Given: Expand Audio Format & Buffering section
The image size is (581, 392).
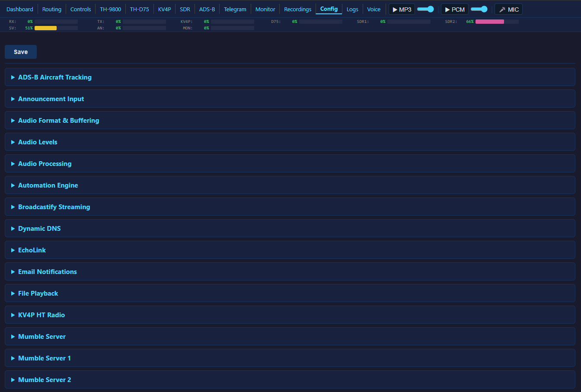Looking at the screenshot, I should tap(290, 121).
